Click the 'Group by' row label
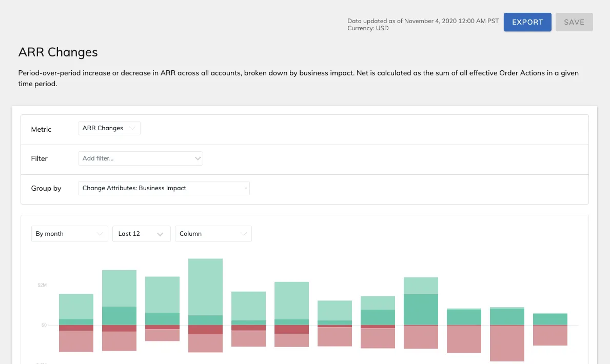 click(46, 188)
